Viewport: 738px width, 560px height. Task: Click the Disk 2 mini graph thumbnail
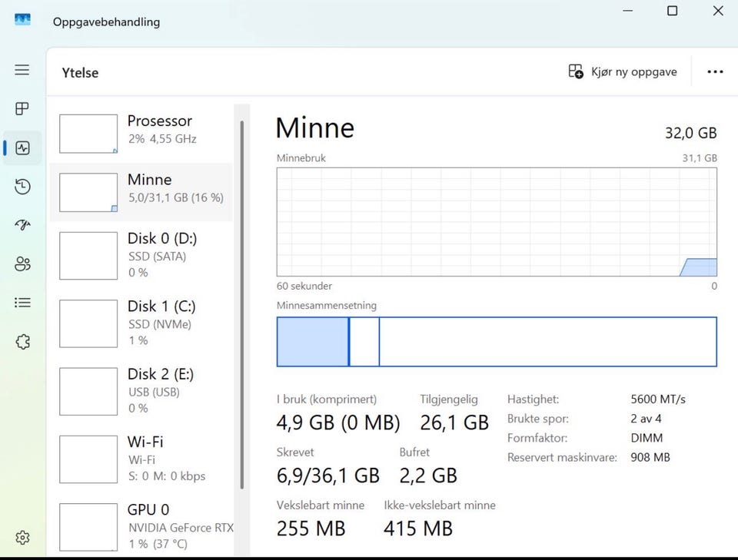click(88, 391)
